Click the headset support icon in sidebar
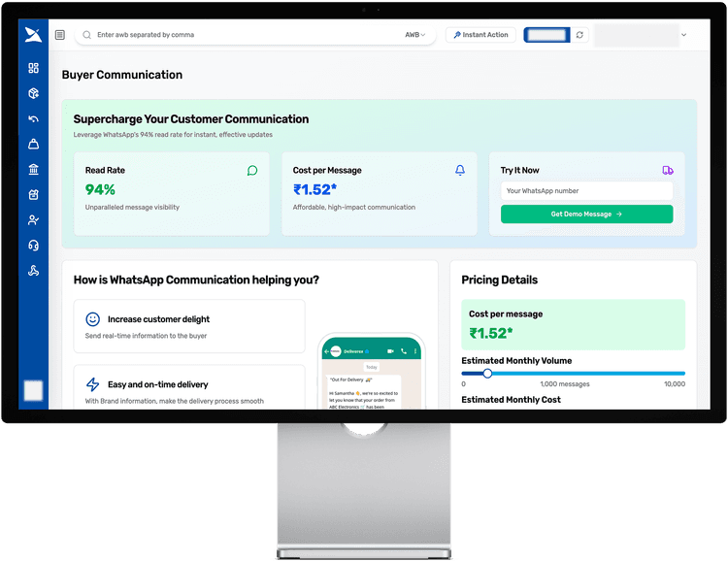 tap(33, 246)
